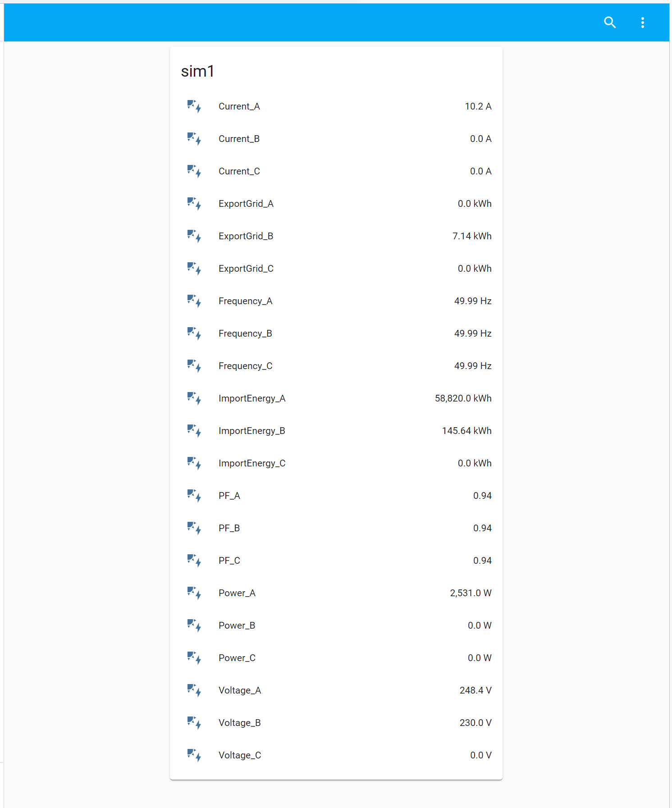Click the Power_A sensor icon
The height and width of the screenshot is (808, 672).
[x=194, y=593]
